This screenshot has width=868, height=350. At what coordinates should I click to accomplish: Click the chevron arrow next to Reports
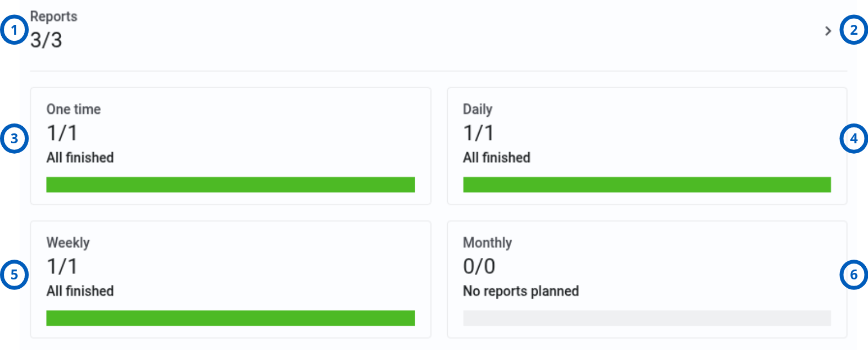(x=828, y=31)
